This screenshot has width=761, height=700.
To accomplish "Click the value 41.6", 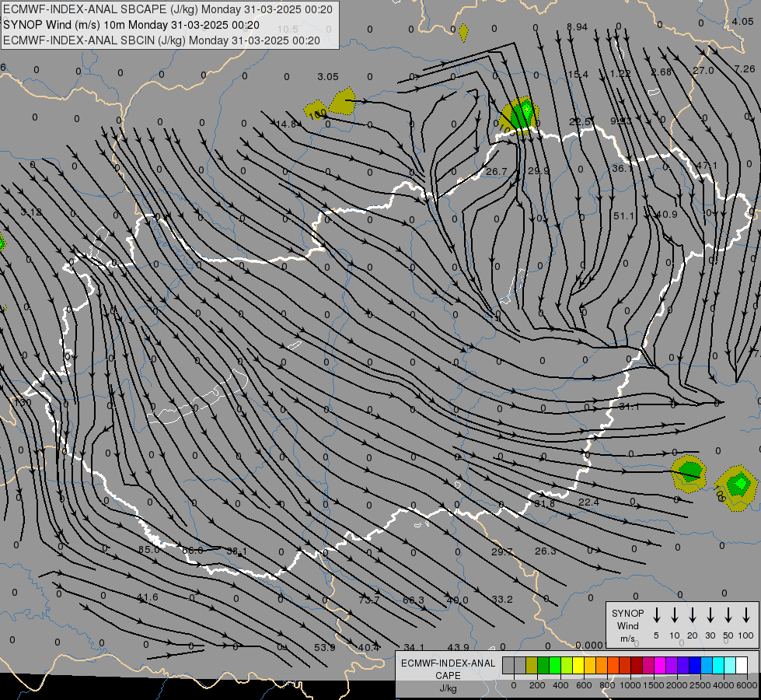I will pos(147,597).
